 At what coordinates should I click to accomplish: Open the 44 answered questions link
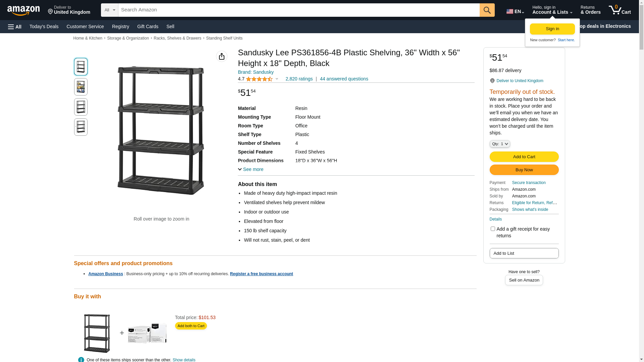[x=344, y=79]
